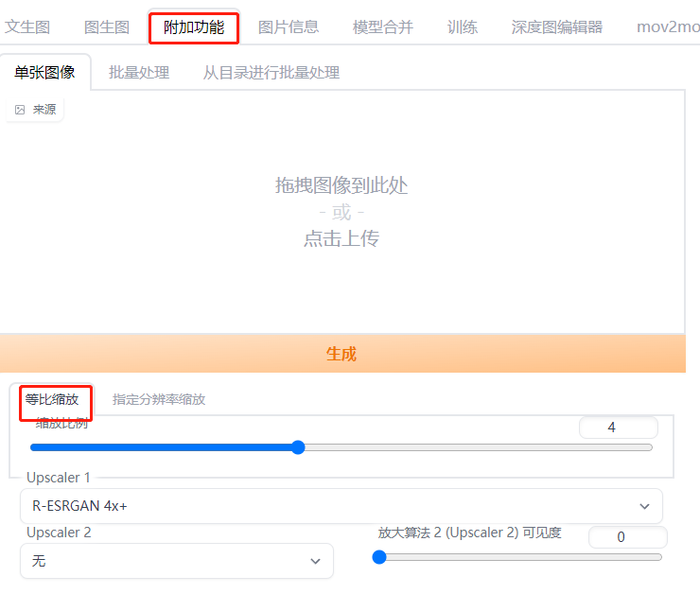Click the Upscaler 2 可见度 slider handle
The height and width of the screenshot is (594, 700).
click(x=379, y=557)
